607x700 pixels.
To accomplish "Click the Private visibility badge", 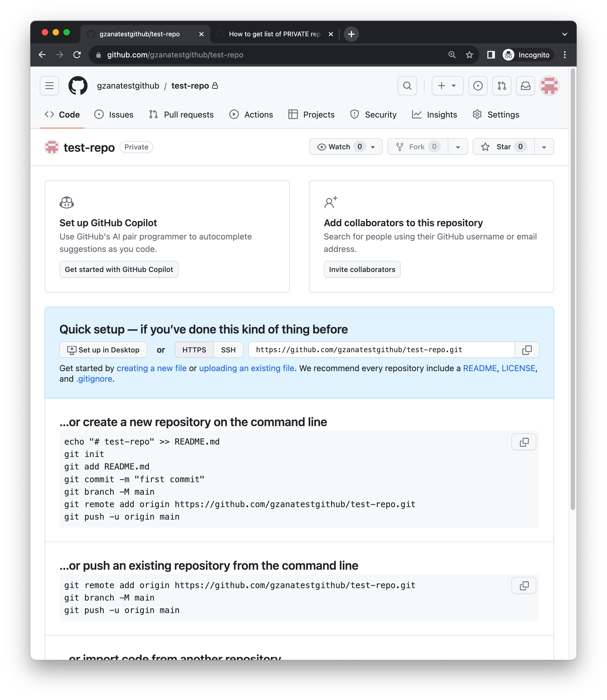I will point(136,147).
